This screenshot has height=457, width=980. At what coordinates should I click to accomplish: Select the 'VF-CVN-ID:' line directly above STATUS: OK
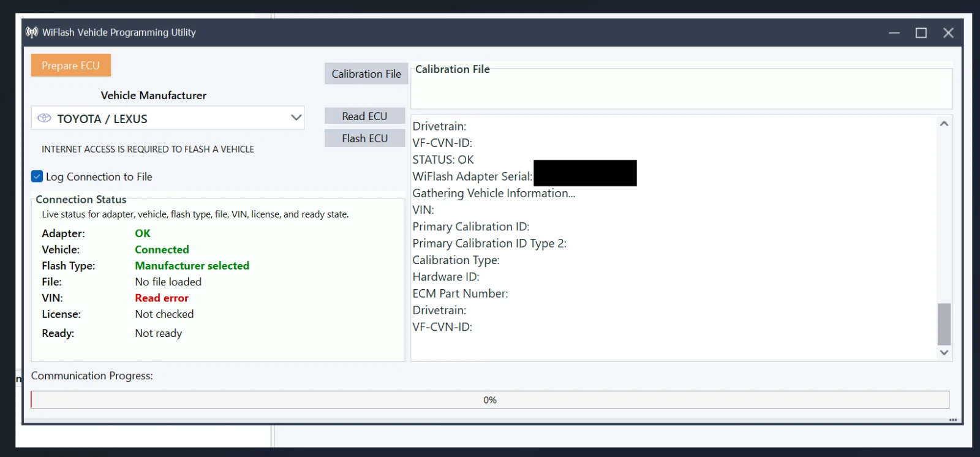pyautogui.click(x=442, y=143)
